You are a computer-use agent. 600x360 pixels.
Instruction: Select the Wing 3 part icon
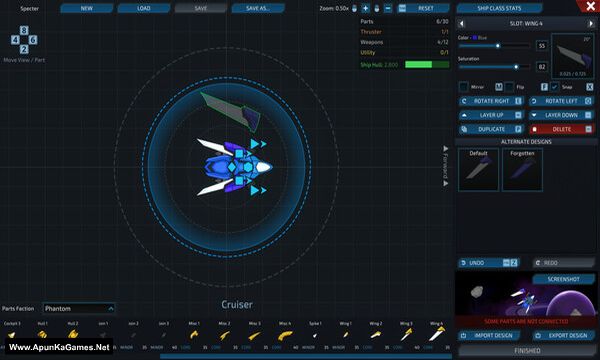pos(406,334)
